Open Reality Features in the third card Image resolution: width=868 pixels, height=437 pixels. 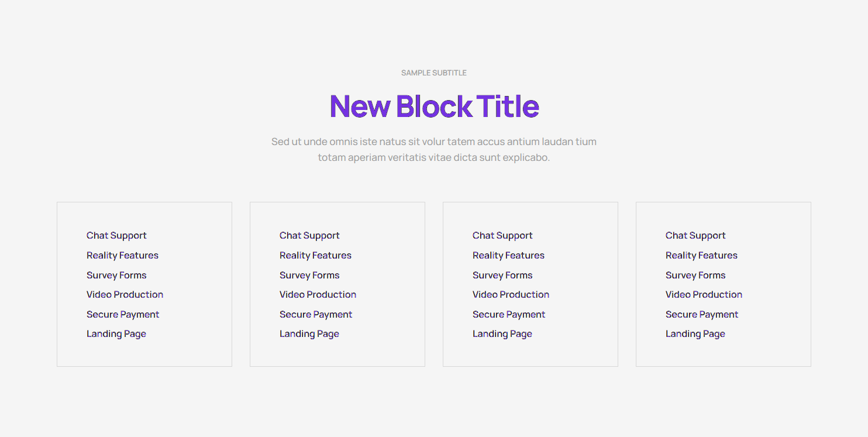(x=508, y=256)
